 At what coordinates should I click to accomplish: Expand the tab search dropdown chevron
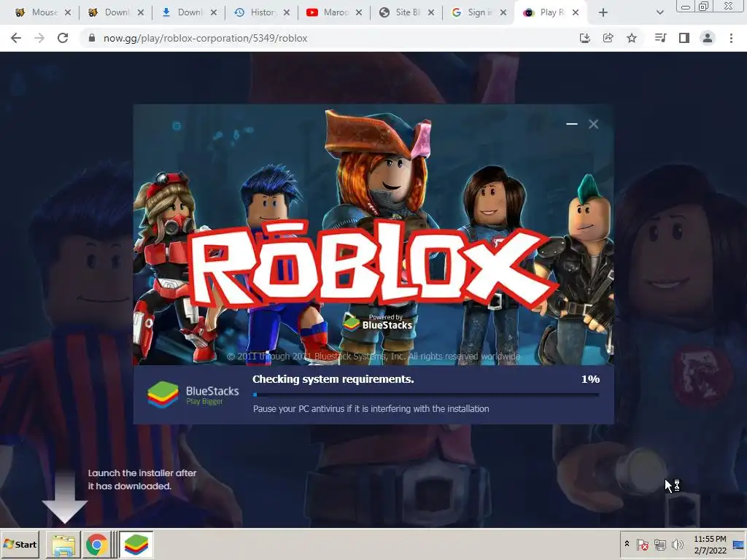pos(659,13)
